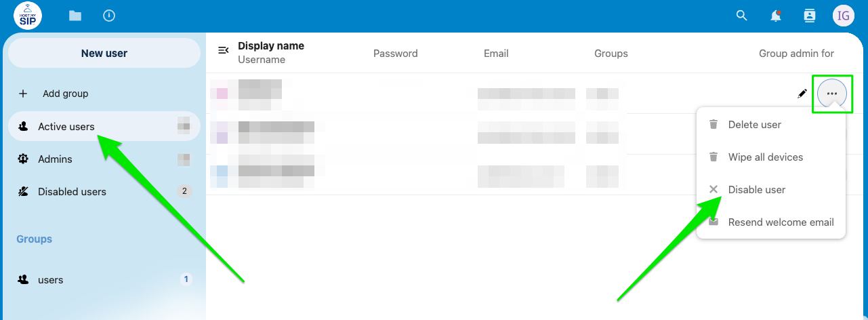
Task: Choose Wipe all devices
Action: 765,157
